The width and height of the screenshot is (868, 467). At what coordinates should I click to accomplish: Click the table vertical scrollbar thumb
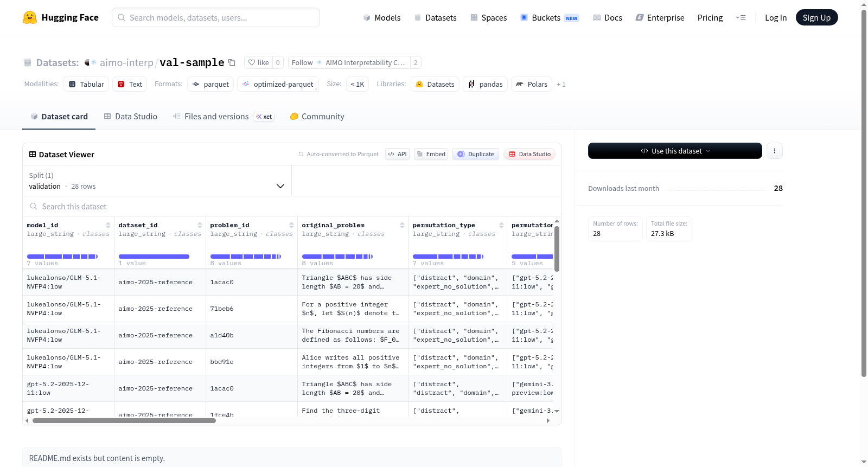(x=557, y=248)
